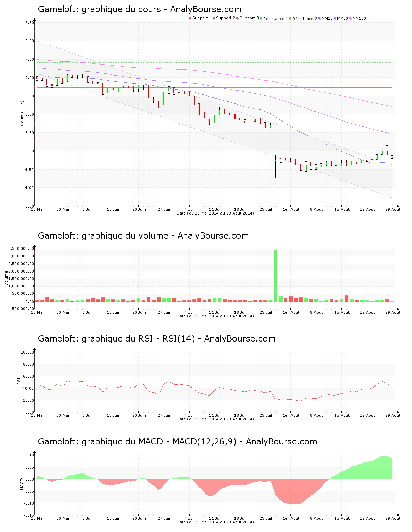Click '6 Juin' on the price chart axis
Screen dimensions: 412x532
(x=88, y=209)
